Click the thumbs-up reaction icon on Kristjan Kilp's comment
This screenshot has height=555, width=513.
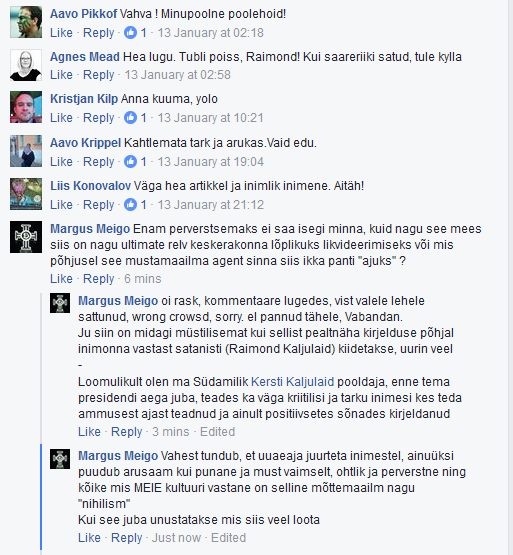pos(130,118)
